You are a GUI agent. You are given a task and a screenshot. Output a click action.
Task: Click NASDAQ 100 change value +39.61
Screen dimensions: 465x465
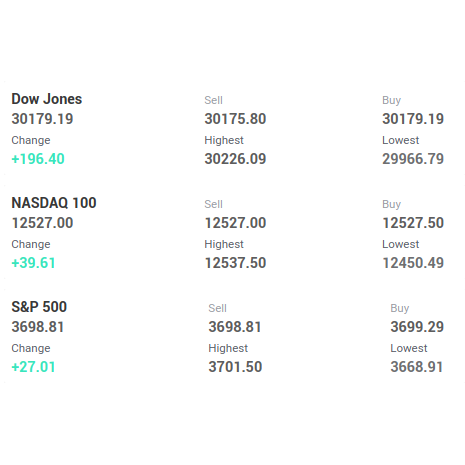click(x=33, y=263)
